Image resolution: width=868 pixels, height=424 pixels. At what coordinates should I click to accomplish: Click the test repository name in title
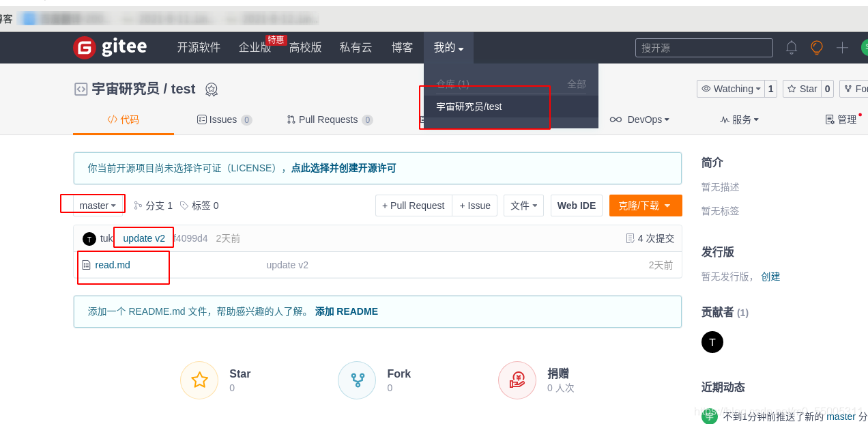[x=183, y=89]
